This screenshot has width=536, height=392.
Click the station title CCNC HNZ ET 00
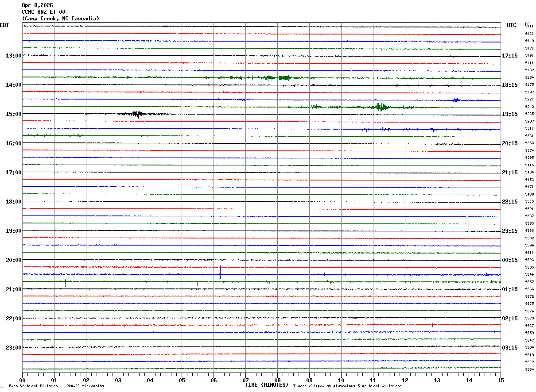coord(43,12)
